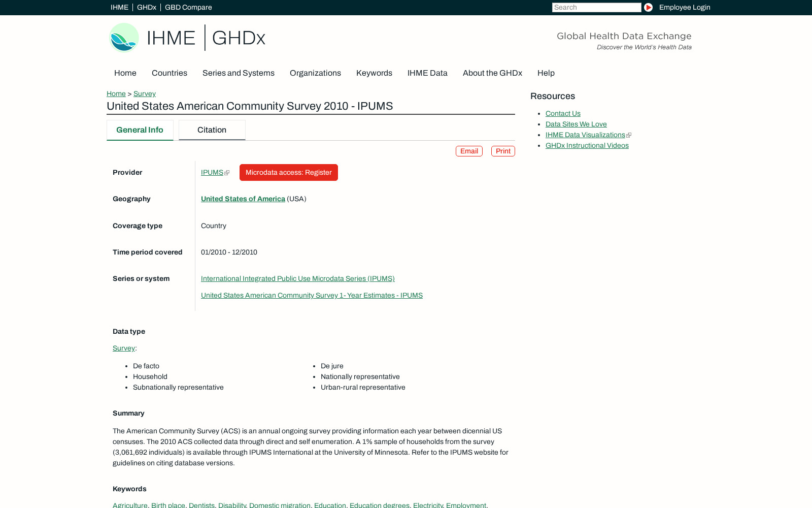
Task: Click the Birth place keyword link
Action: tap(168, 505)
